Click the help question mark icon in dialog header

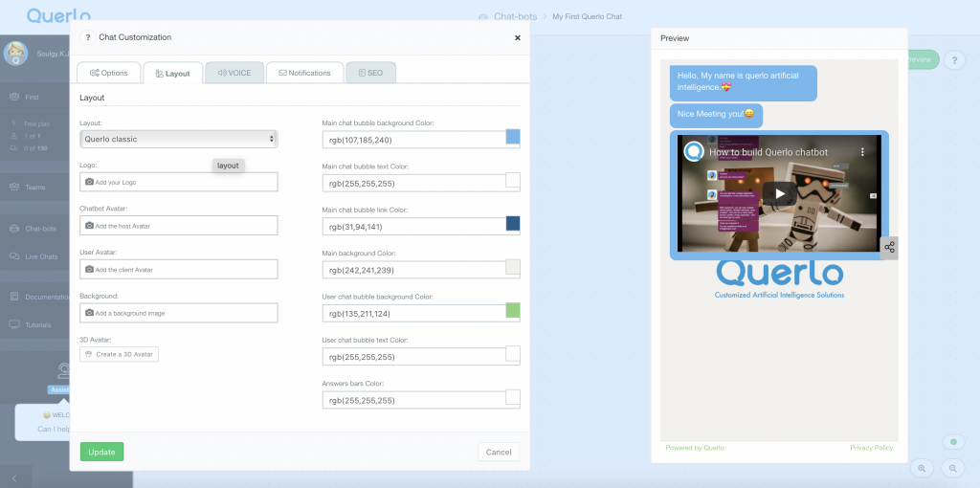tap(87, 37)
